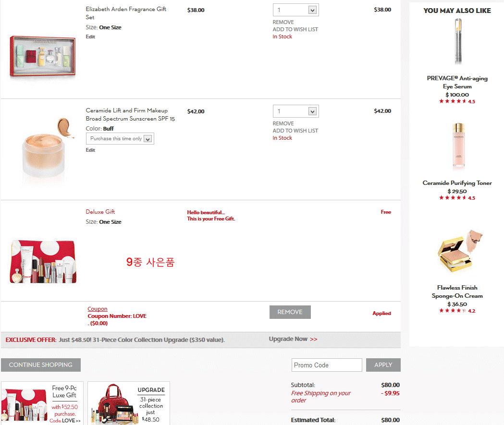Viewport: 504px width, 425px height.
Task: Open the PREVAGE Anti-aging Eye Serum product image
Action: (458, 41)
